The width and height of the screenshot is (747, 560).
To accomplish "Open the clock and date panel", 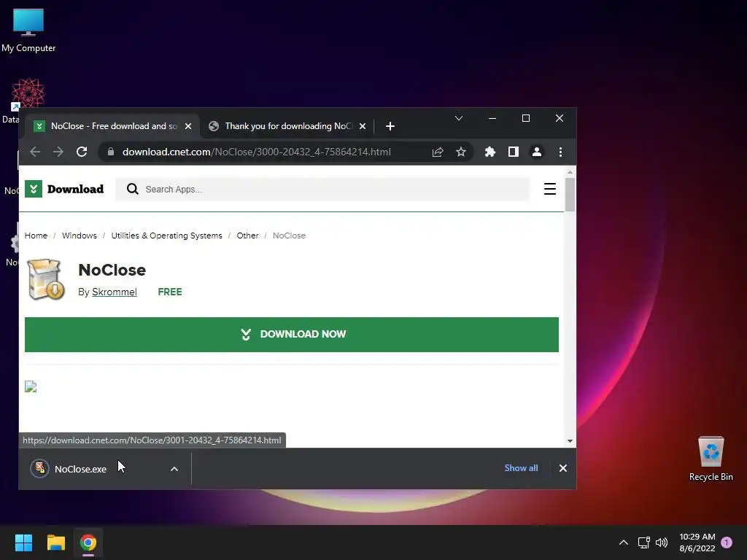I will (697, 542).
